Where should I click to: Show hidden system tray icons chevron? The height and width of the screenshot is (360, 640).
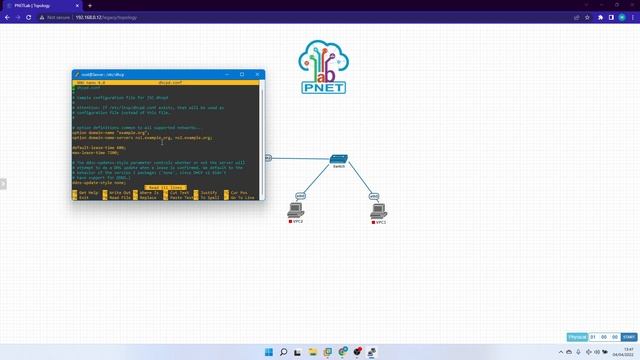point(561,352)
